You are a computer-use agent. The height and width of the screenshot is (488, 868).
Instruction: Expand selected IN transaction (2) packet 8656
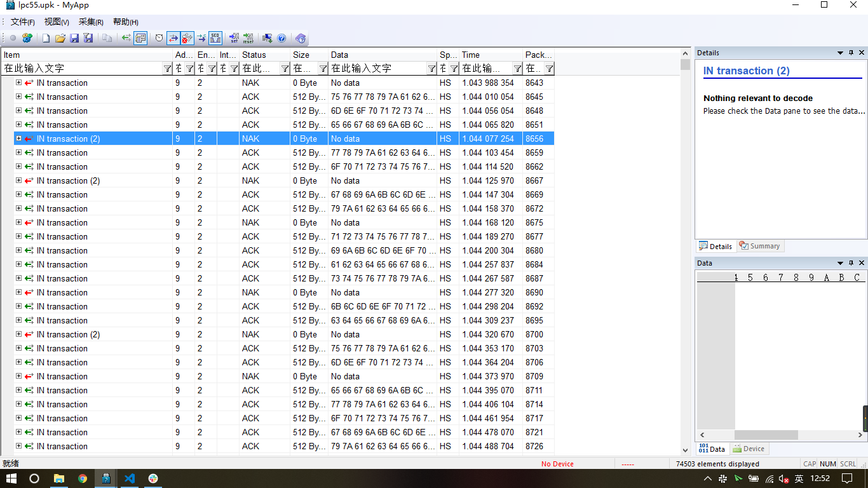coord(18,139)
